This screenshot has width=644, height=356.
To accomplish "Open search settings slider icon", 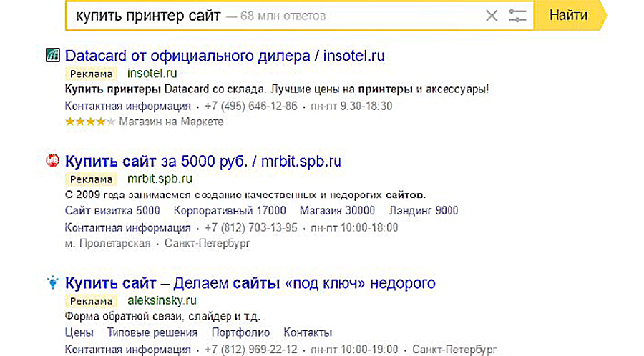I will 517,16.
